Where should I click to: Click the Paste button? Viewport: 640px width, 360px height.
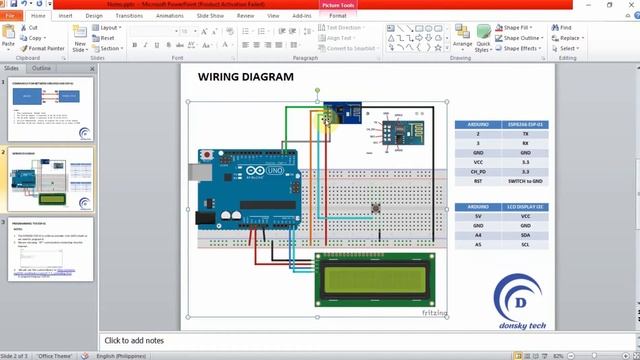tap(8, 38)
